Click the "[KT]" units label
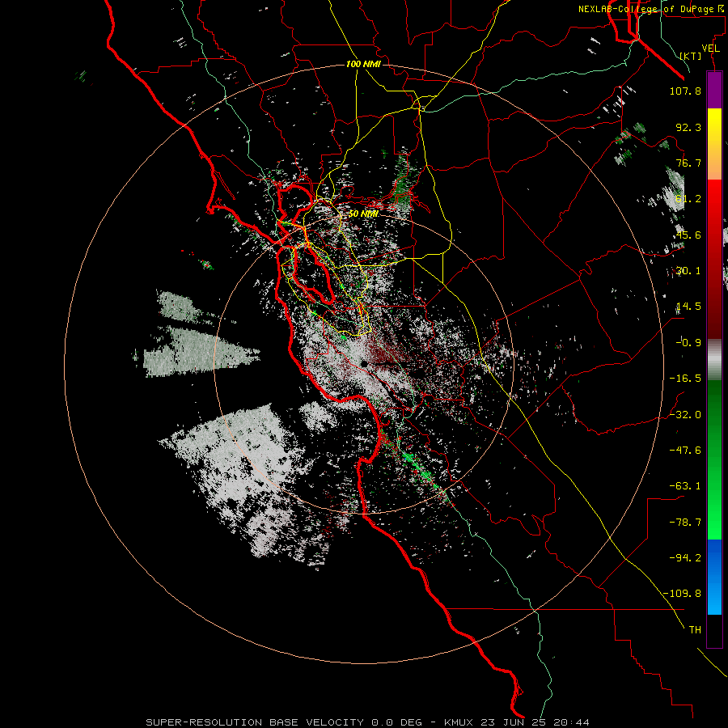Viewport: 728px width, 728px height. (691, 56)
